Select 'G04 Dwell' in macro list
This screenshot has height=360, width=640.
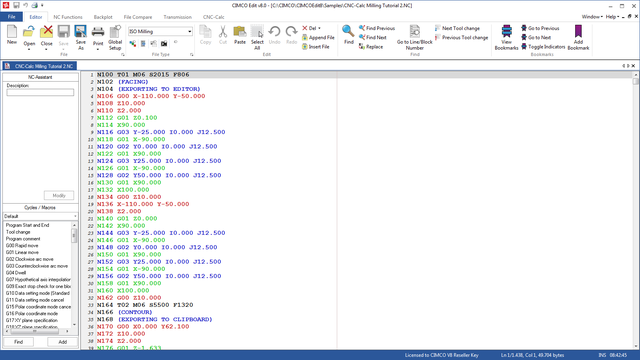point(16,273)
